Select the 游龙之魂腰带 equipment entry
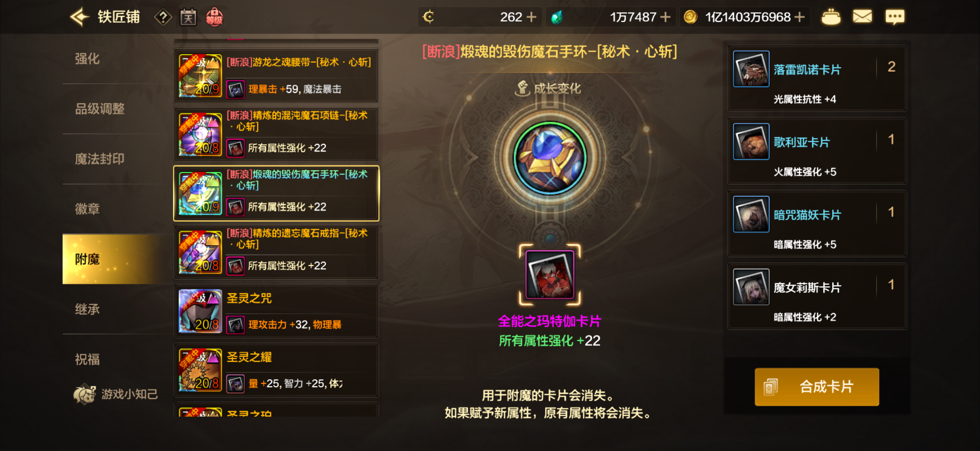Screen dimensions: 980x451 click(x=276, y=75)
